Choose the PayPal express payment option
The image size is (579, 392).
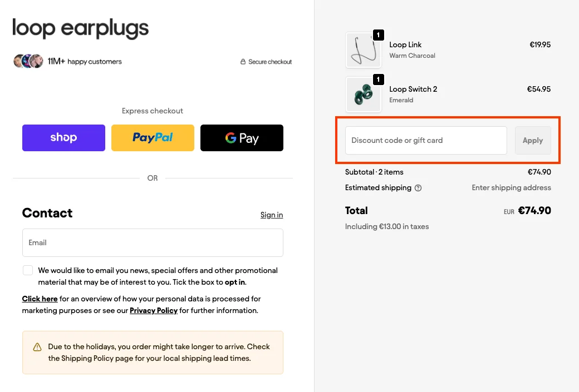[x=153, y=137]
